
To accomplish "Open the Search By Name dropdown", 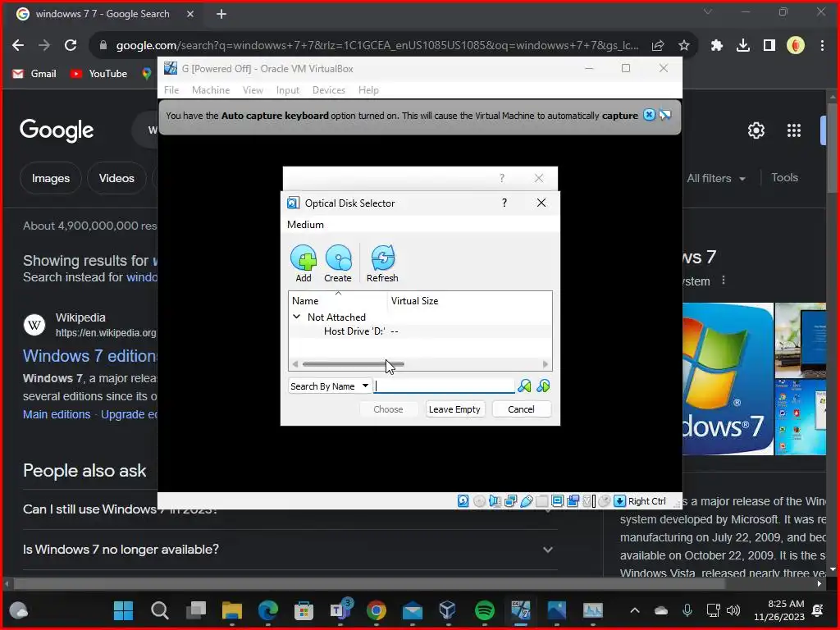I will (330, 386).
